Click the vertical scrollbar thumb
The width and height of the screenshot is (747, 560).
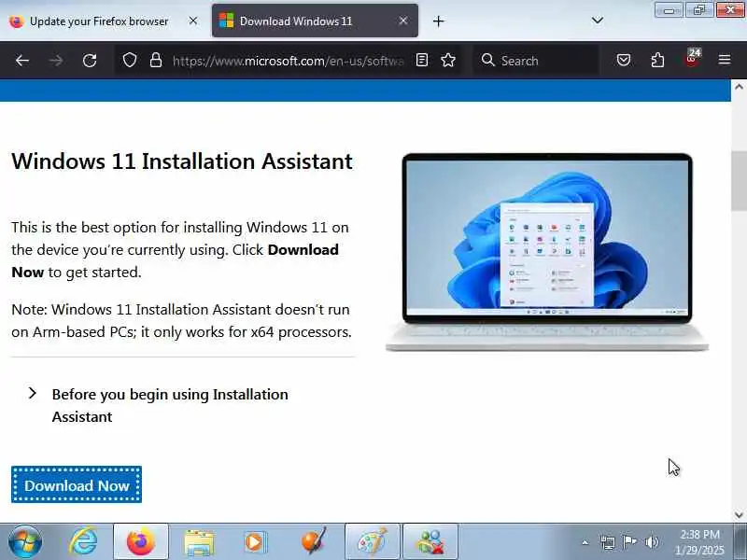click(739, 180)
